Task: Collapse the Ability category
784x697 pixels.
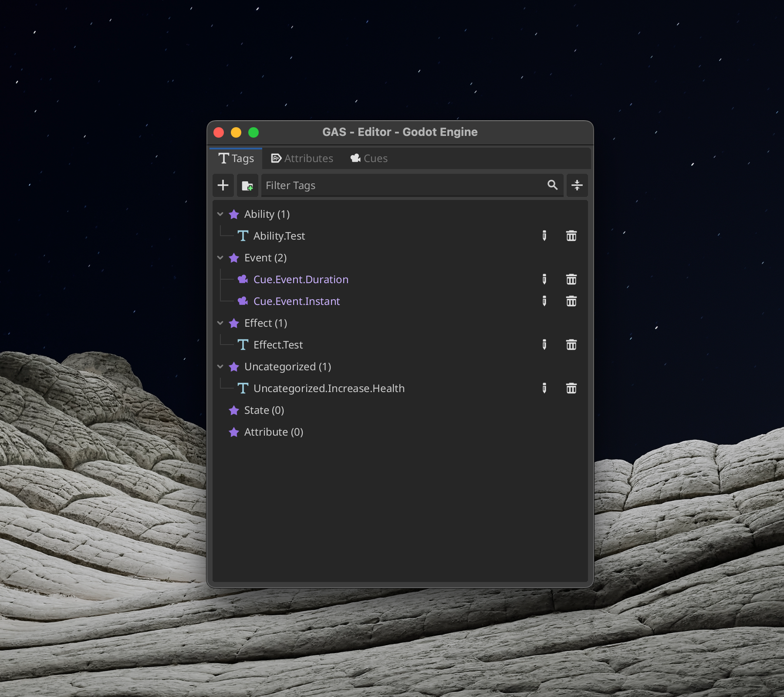Action: tap(220, 214)
